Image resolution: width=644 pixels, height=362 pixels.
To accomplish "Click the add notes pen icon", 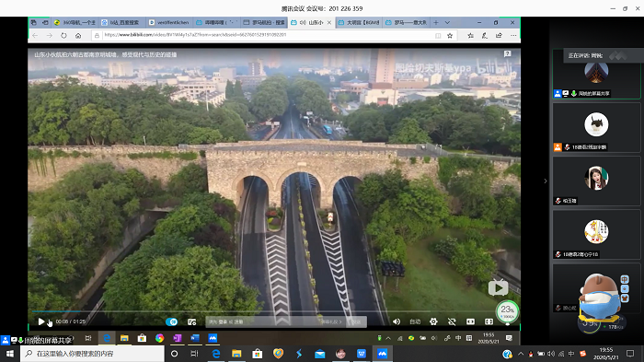I will (485, 36).
